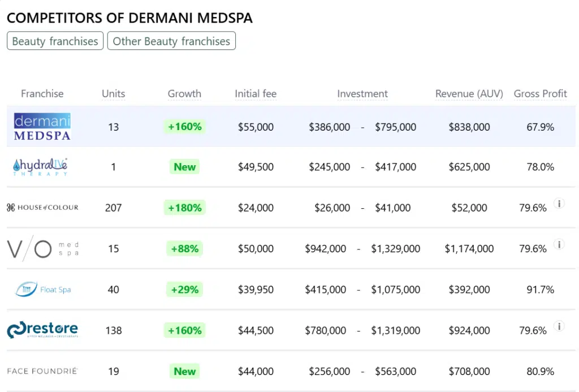Image resolution: width=579 pixels, height=392 pixels.
Task: Select the $1,075,000 investment maximum
Action: (x=395, y=289)
